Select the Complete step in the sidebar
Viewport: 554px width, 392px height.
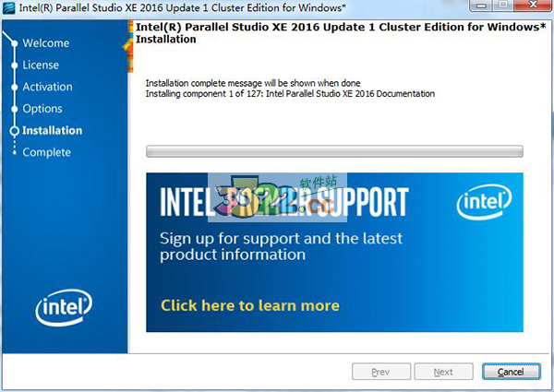(x=47, y=152)
